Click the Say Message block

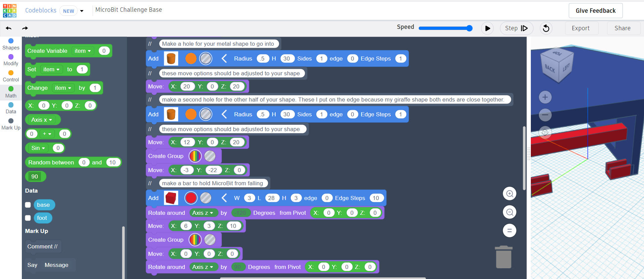point(50,265)
